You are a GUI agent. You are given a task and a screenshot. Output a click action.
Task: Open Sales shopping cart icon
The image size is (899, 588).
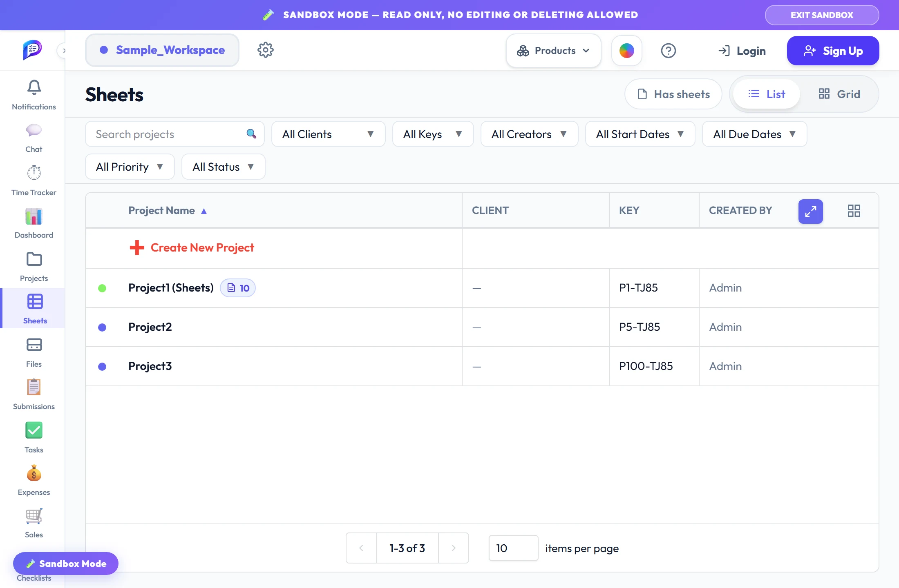coord(34,516)
